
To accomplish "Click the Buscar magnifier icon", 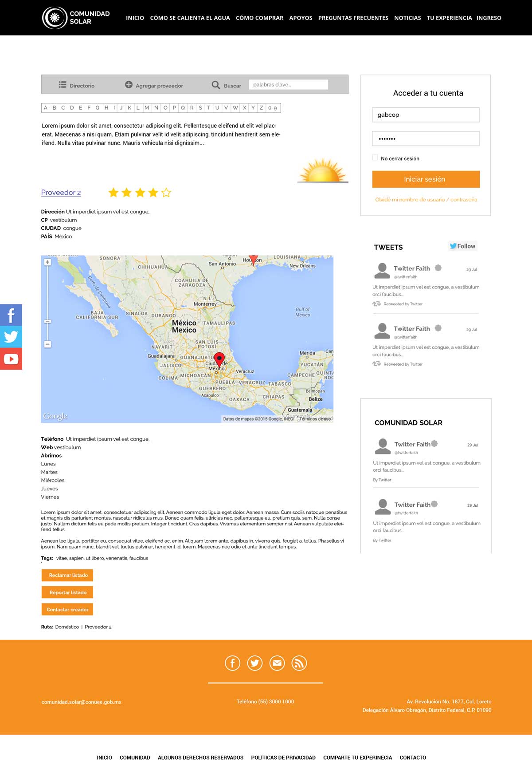I will pyautogui.click(x=215, y=85).
